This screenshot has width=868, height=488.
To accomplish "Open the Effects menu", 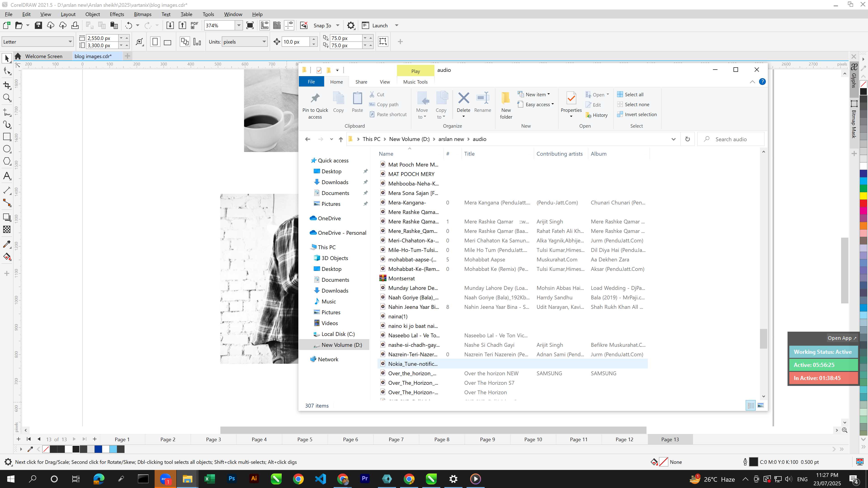I will tap(117, 14).
